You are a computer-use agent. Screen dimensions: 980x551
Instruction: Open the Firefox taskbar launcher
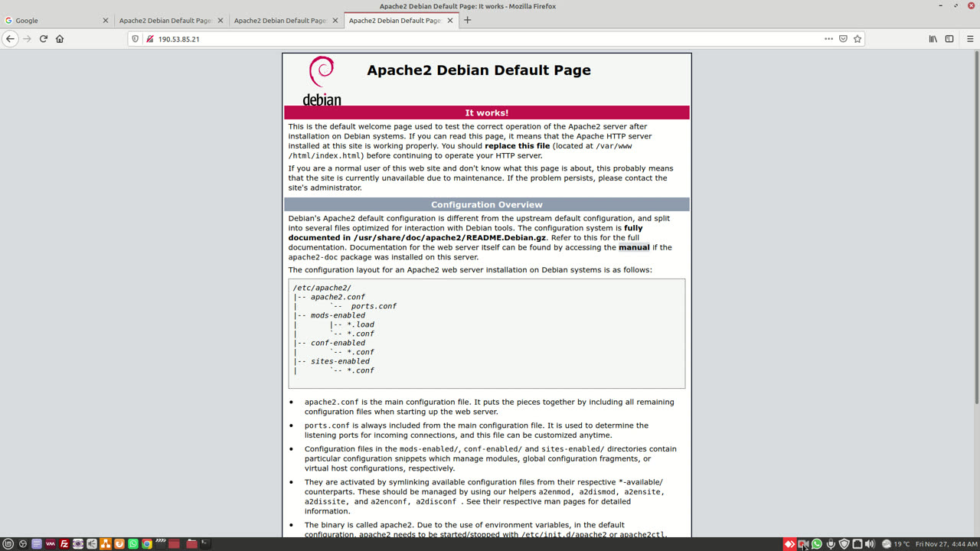pyautogui.click(x=119, y=544)
